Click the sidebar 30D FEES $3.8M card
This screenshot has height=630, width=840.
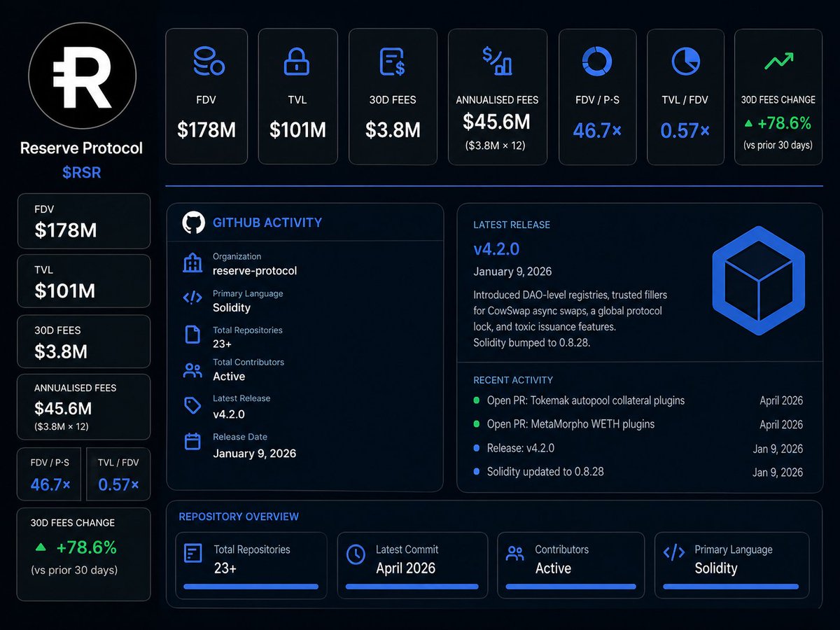pyautogui.click(x=83, y=342)
